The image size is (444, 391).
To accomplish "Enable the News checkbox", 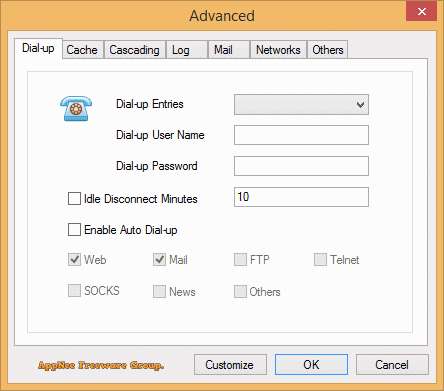I will [159, 291].
